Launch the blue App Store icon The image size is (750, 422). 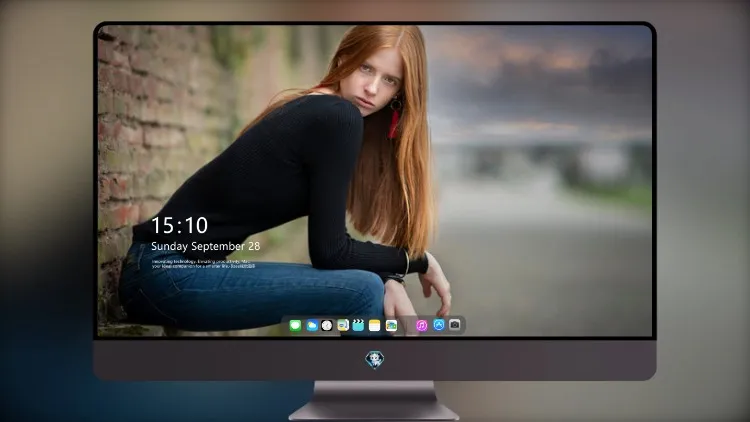click(439, 325)
